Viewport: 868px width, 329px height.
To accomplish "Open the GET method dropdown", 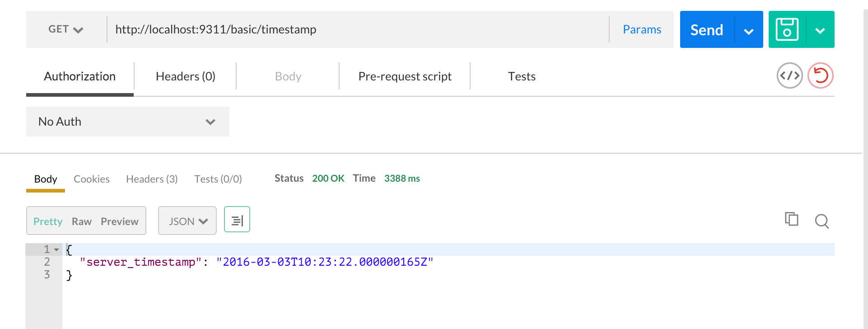I will point(66,29).
